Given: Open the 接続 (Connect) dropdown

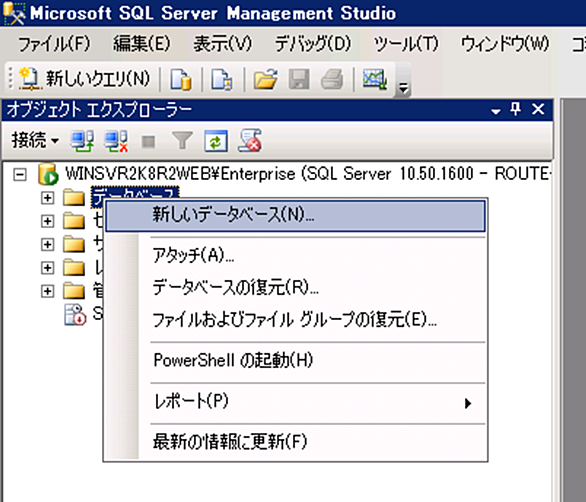Looking at the screenshot, I should (x=35, y=141).
